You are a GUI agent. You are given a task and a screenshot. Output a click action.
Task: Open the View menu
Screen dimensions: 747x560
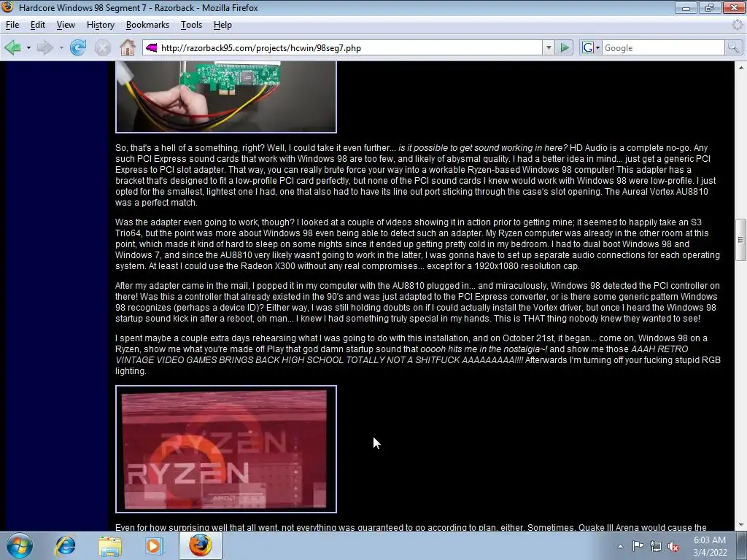(x=66, y=25)
